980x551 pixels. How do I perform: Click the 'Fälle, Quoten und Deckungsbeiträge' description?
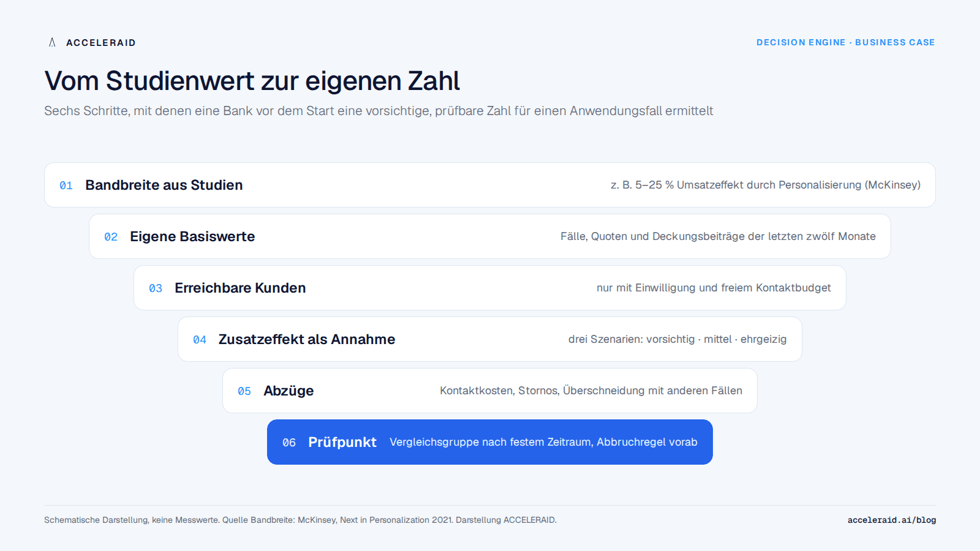pos(718,236)
